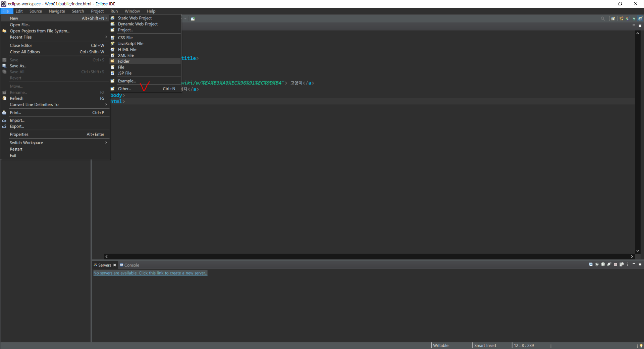
Task: Click editor horizontal scrollbar left arrow
Action: (x=106, y=256)
